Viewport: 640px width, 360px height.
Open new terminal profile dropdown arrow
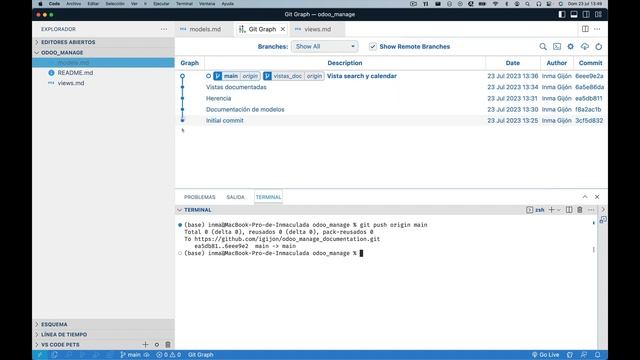click(x=559, y=210)
